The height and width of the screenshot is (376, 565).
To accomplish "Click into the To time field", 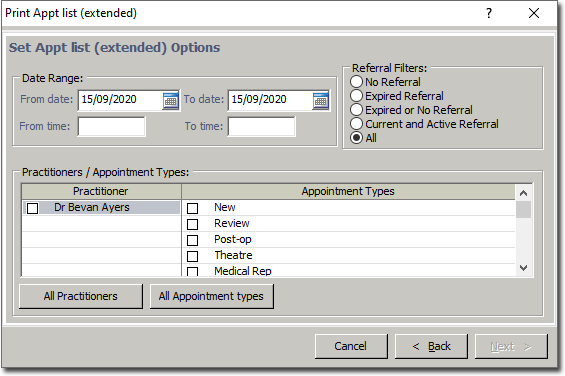I will point(262,127).
